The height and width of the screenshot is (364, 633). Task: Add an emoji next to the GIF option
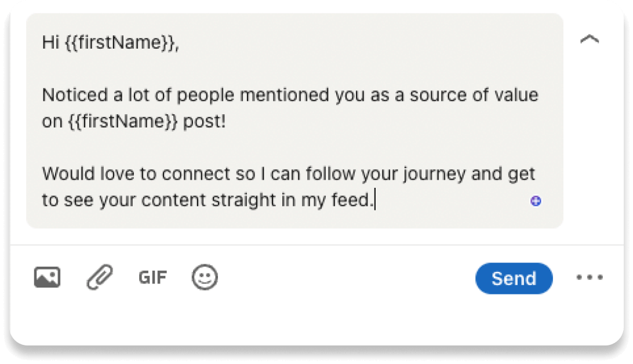tap(204, 277)
